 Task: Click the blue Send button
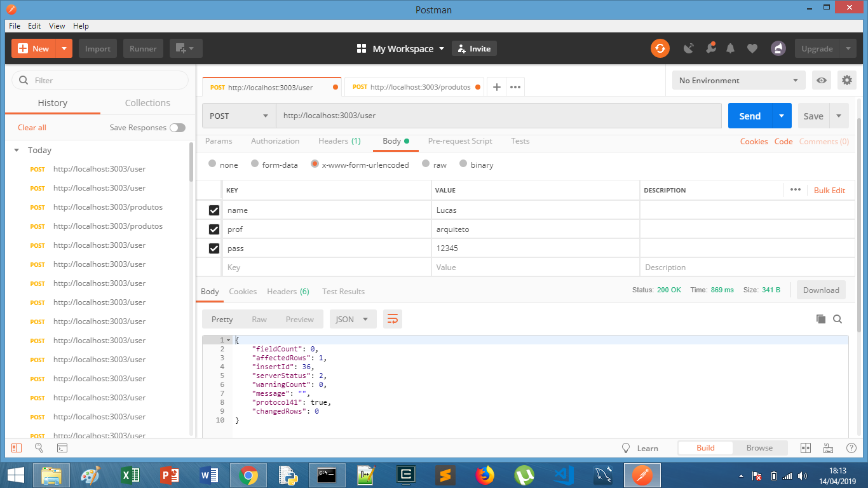pyautogui.click(x=750, y=116)
